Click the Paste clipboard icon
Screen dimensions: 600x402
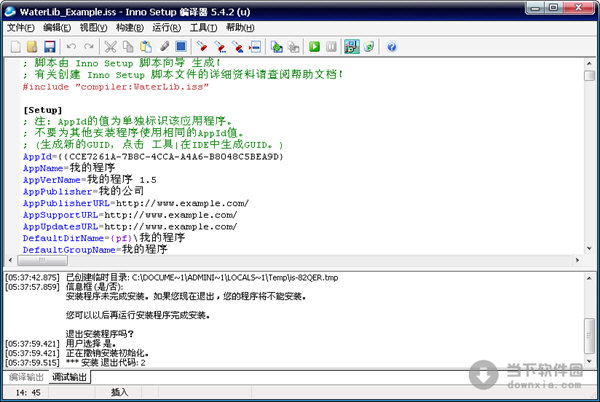coord(145,47)
